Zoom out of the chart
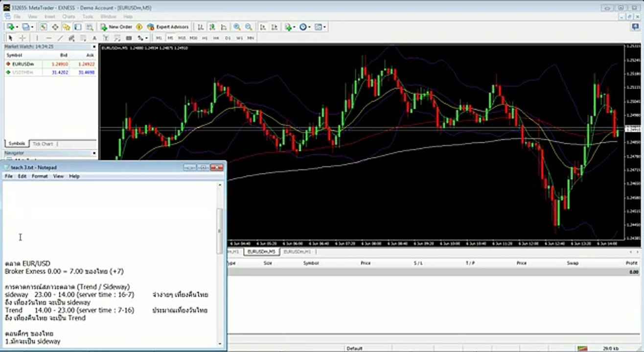644x352 pixels. [249, 27]
